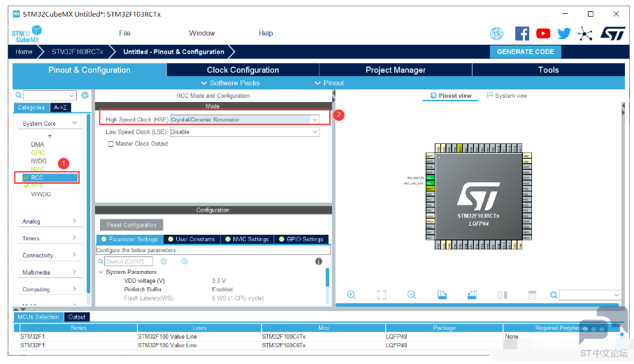The width and height of the screenshot is (634, 364).
Task: Open the Window menu
Action: (x=202, y=33)
